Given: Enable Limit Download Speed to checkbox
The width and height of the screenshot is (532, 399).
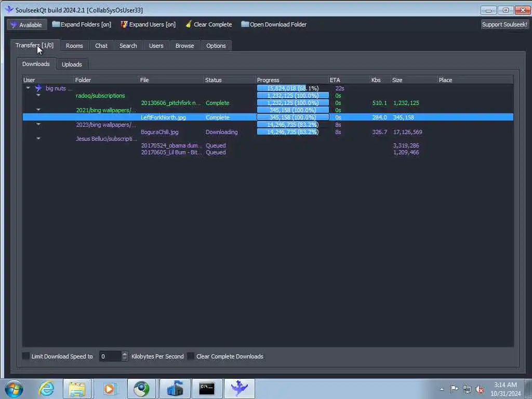Looking at the screenshot, I should click(26, 356).
